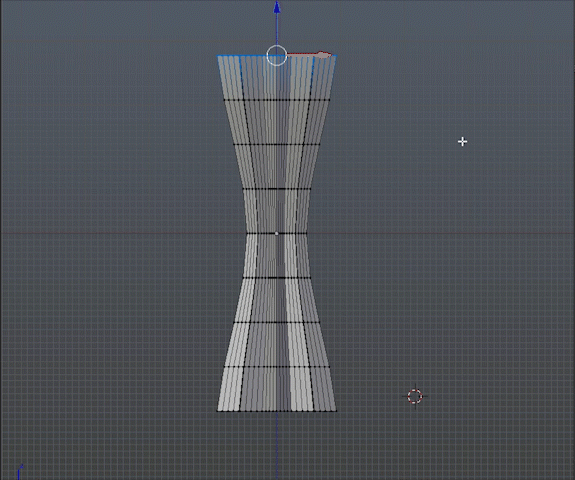Select the bottom rim edge of the hourglass mesh

pos(277,411)
